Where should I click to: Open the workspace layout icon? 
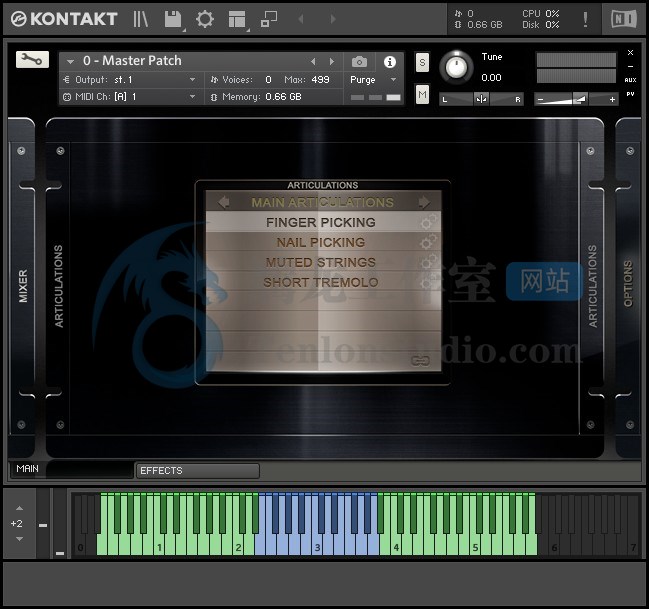click(237, 19)
